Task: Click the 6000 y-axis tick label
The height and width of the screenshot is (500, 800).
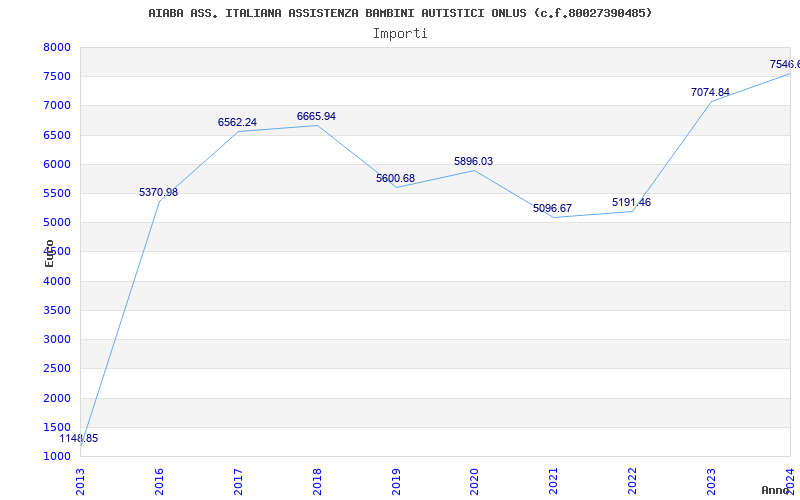Action: [57, 164]
